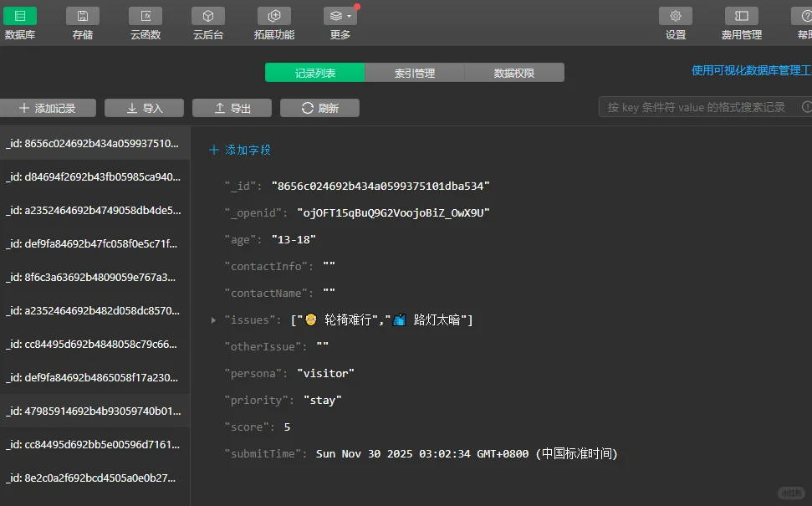Select record _id: cc84495d692b4848058c79c66...
The image size is (812, 506).
[x=94, y=344]
